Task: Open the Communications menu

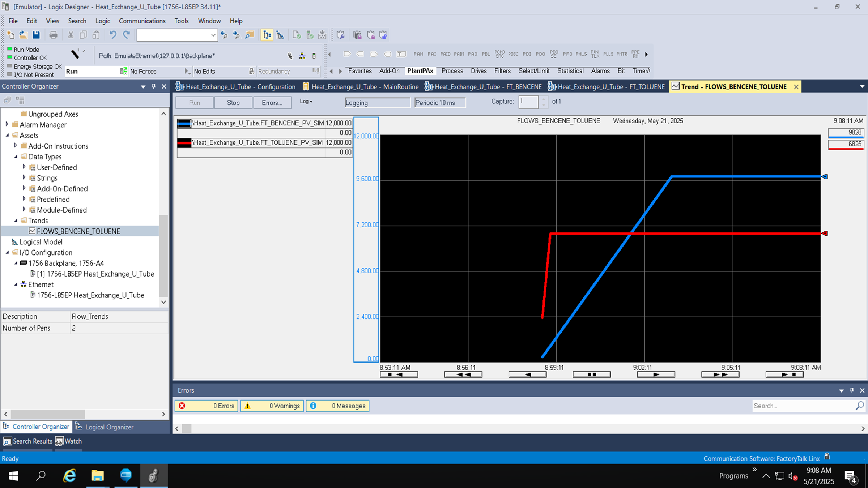Action: pyautogui.click(x=142, y=21)
